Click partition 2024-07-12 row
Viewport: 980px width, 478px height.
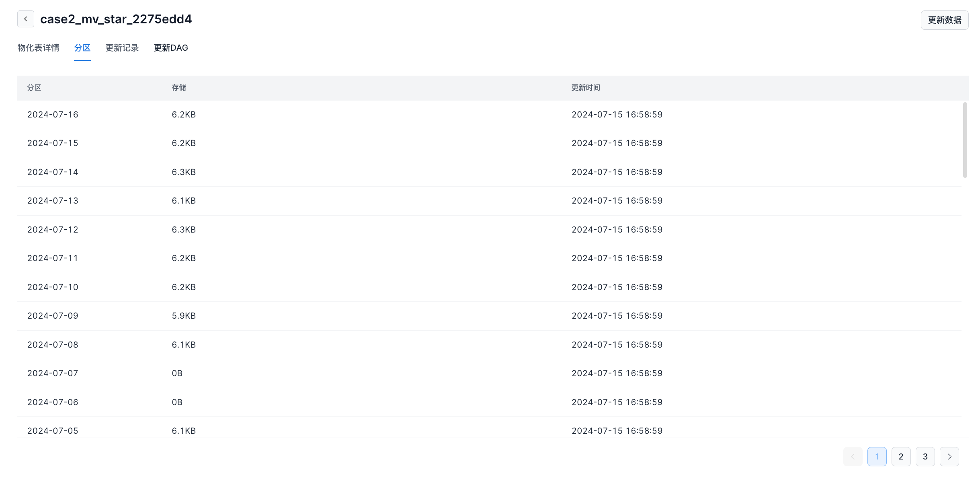pyautogui.click(x=53, y=230)
